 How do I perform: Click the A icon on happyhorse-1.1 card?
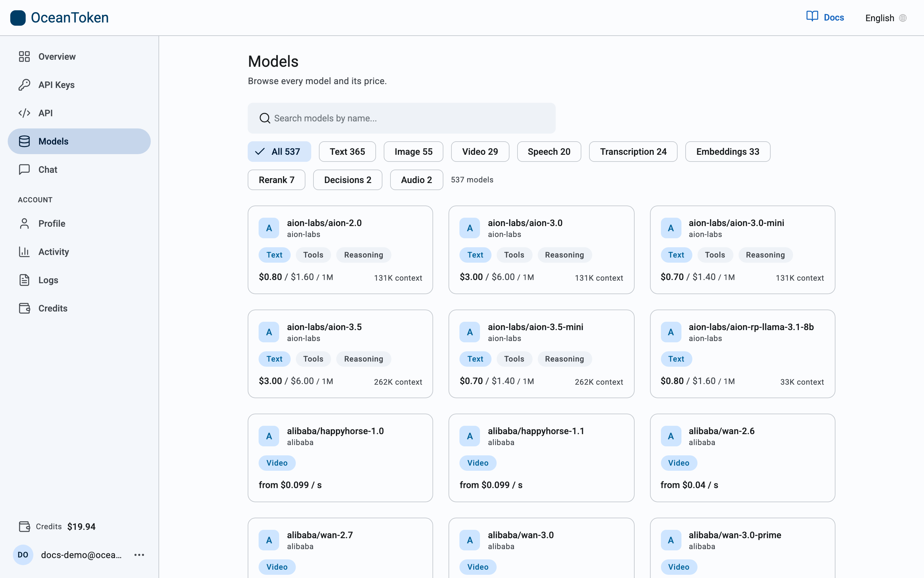pos(470,436)
